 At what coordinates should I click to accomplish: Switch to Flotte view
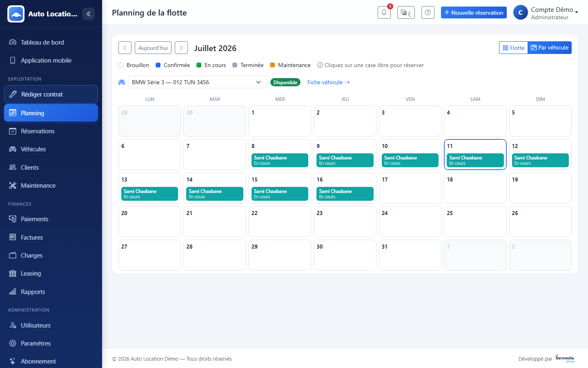[x=513, y=47]
